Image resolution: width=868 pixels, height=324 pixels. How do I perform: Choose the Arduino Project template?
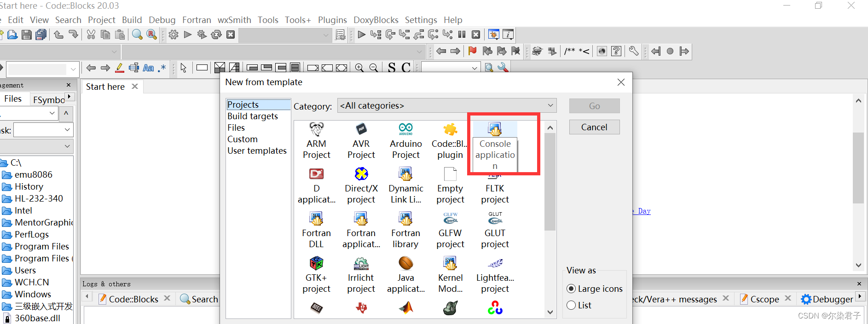click(406, 141)
